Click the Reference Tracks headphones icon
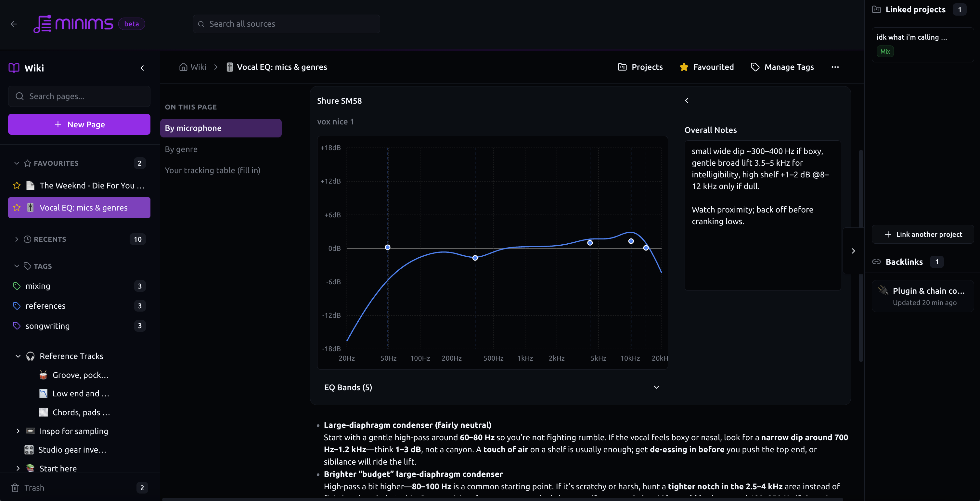The height and width of the screenshot is (501, 980). [x=31, y=356]
